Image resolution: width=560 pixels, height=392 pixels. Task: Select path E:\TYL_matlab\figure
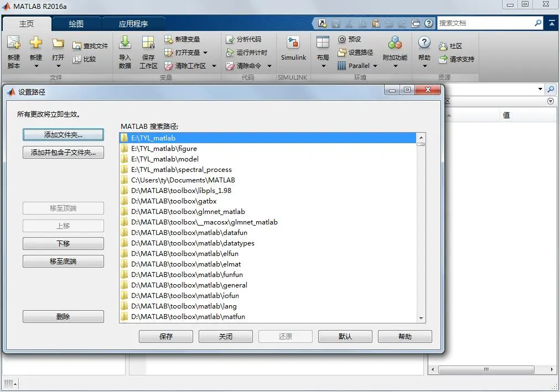coord(268,148)
